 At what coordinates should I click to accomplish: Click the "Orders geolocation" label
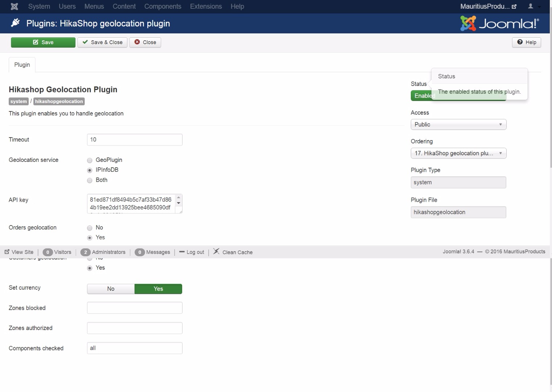point(33,228)
